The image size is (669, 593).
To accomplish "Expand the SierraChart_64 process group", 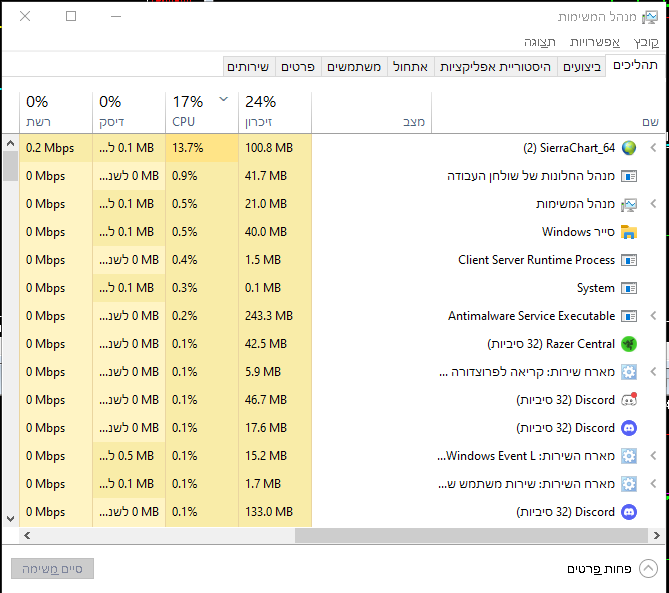I will tap(653, 148).
